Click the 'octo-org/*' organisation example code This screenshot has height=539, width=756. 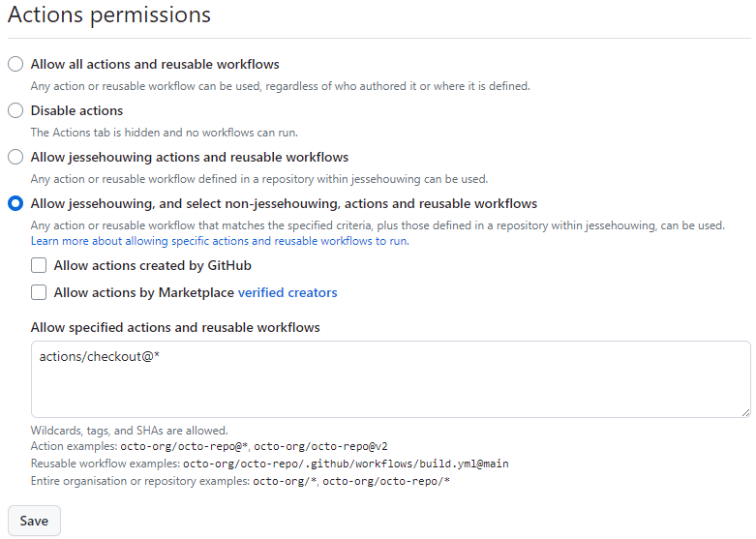[x=285, y=481]
